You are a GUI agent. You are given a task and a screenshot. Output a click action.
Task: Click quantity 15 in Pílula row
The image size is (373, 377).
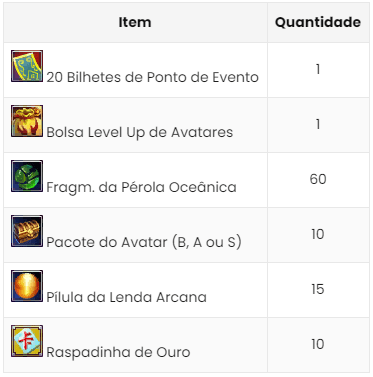coord(318,289)
